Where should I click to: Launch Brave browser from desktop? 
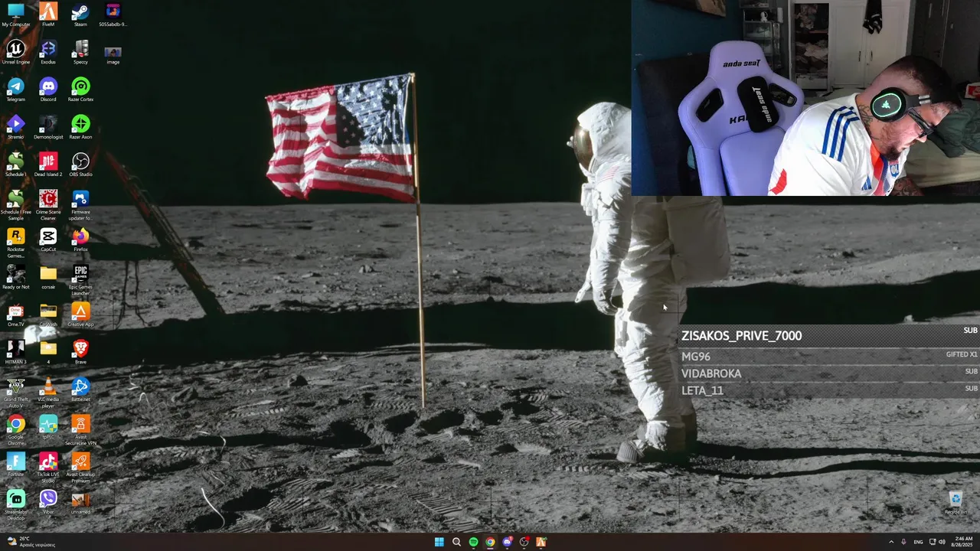pos(80,352)
